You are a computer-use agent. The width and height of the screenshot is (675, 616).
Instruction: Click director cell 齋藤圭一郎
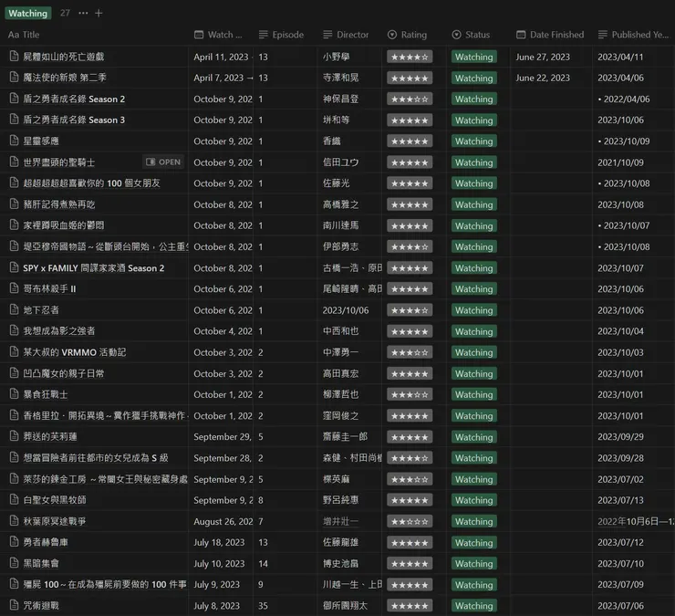point(345,436)
